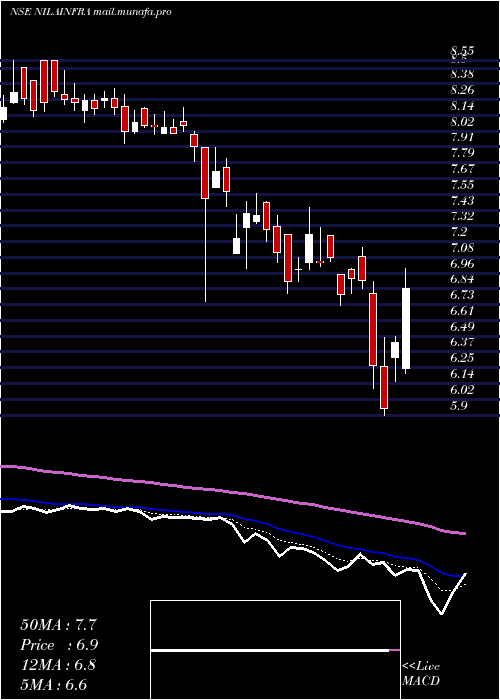Screen dimensions: 500x700
Task: Click the 7.79 price axis label
Action: tap(462, 153)
